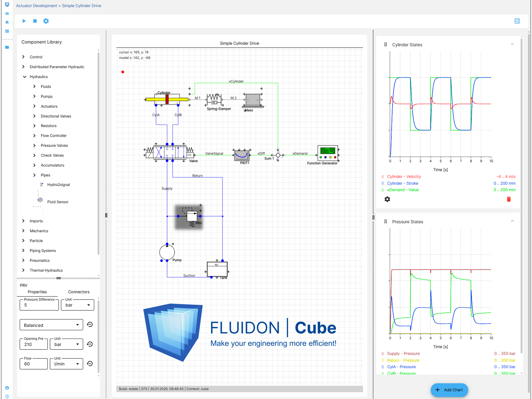This screenshot has width=532, height=399.
Task: Delete the Cylinder States chart
Action: coord(509,199)
